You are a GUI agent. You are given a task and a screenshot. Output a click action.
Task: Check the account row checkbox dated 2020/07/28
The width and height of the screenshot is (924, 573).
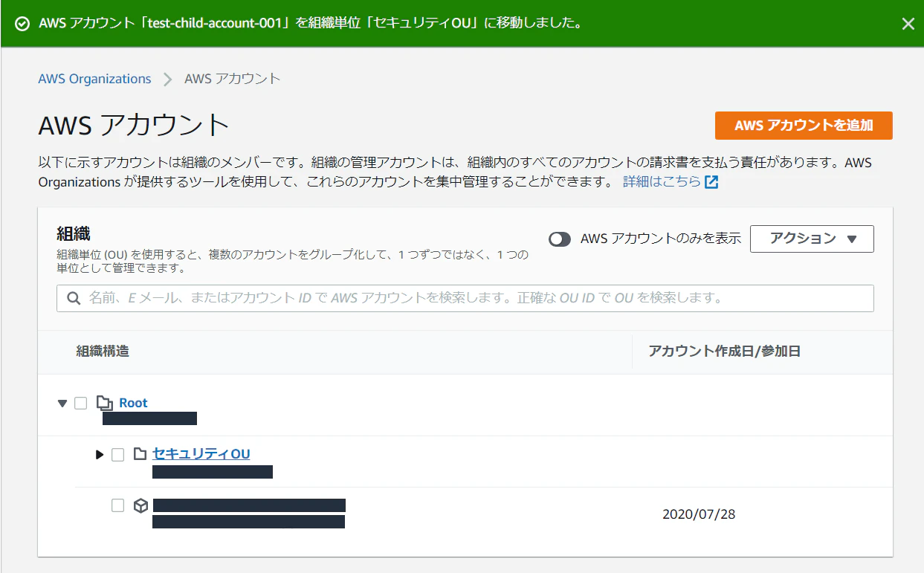click(117, 505)
